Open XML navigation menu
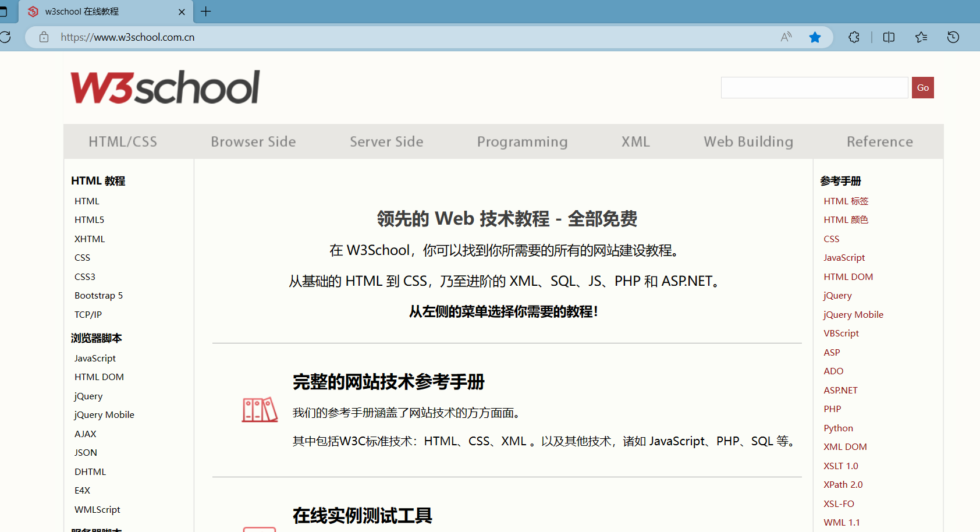 click(x=635, y=141)
